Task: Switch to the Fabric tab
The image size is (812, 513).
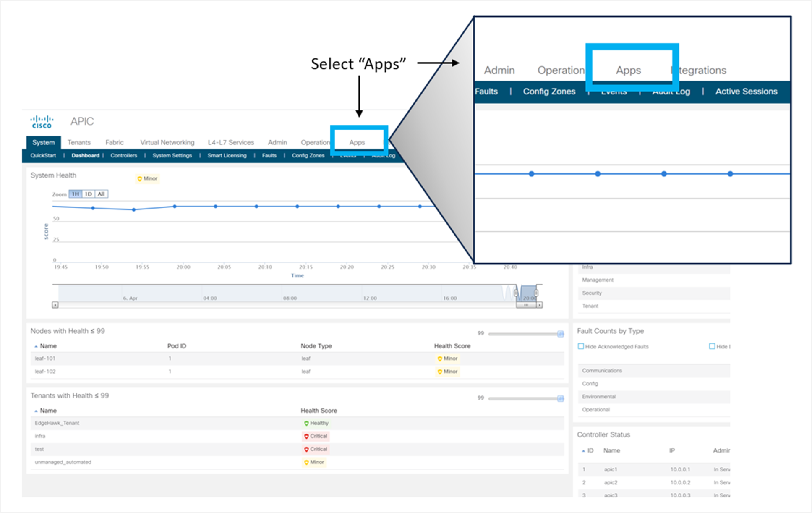Action: tap(115, 142)
